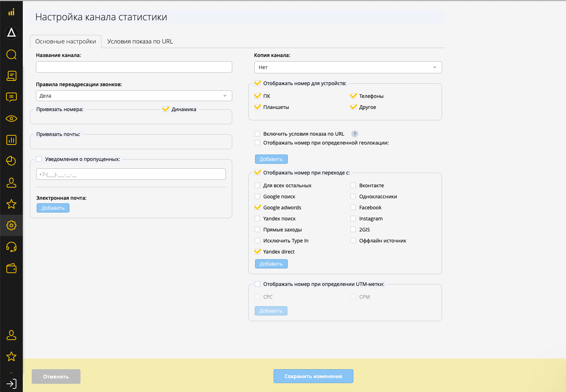566x392 pixels.
Task: Open the settings gear icon
Action: click(11, 225)
